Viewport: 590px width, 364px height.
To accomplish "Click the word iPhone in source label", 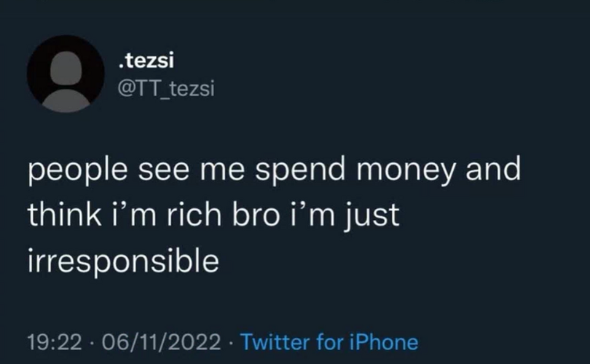I will pos(384,342).
